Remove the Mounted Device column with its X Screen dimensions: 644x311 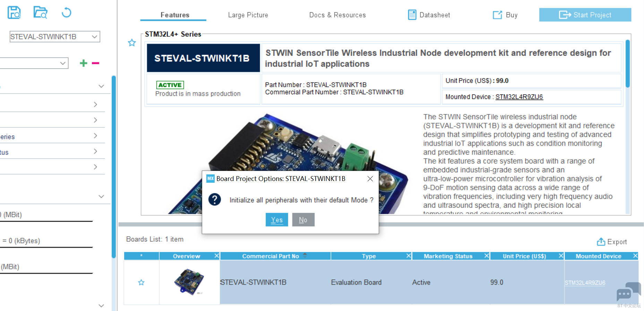635,256
